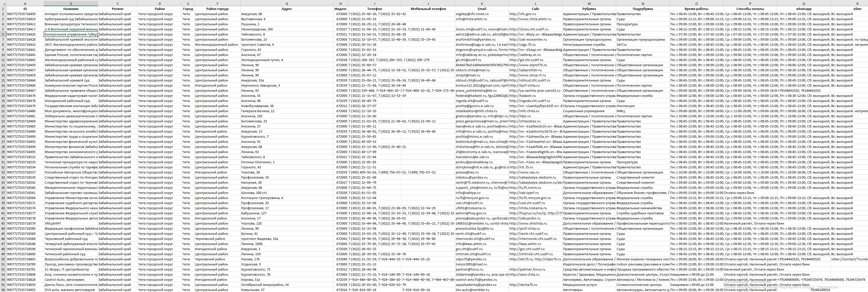Click site cell 'http://kadastr.ru'
The height and width of the screenshot is (292, 868).
coord(535,96)
